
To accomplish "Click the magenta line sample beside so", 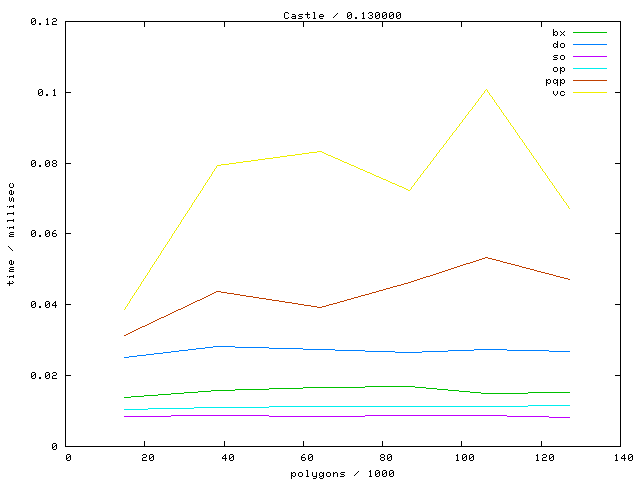I will (590, 57).
